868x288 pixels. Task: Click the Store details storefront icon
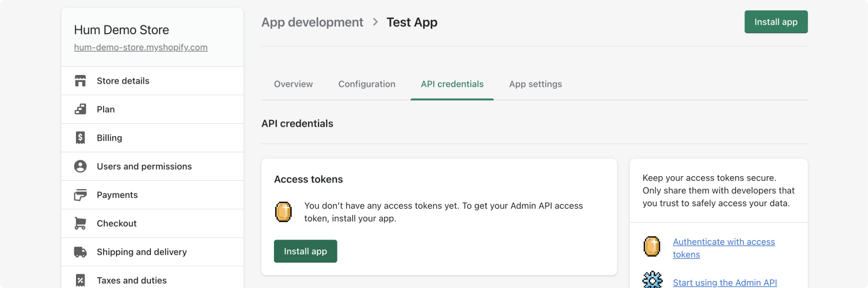(80, 81)
